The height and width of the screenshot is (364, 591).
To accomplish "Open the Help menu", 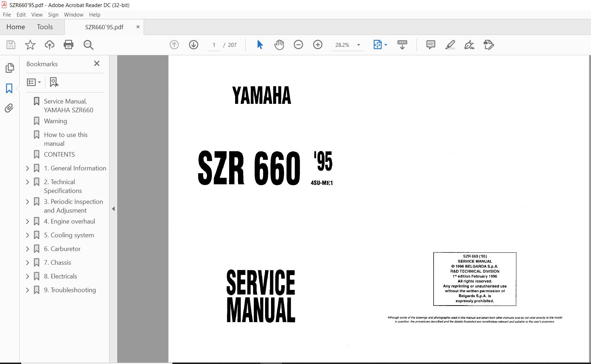I will point(95,14).
